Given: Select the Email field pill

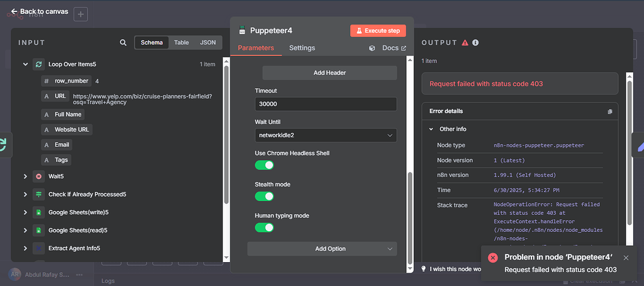Looking at the screenshot, I should [57, 145].
